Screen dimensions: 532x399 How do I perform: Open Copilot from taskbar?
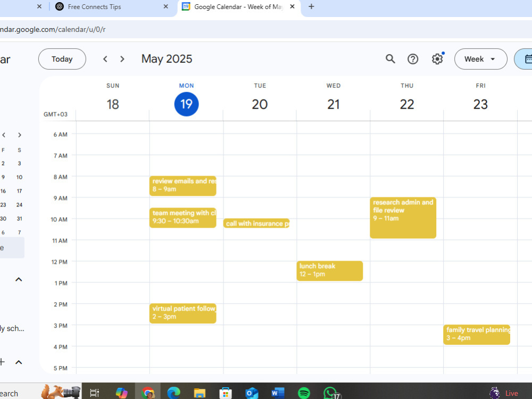tap(121, 393)
